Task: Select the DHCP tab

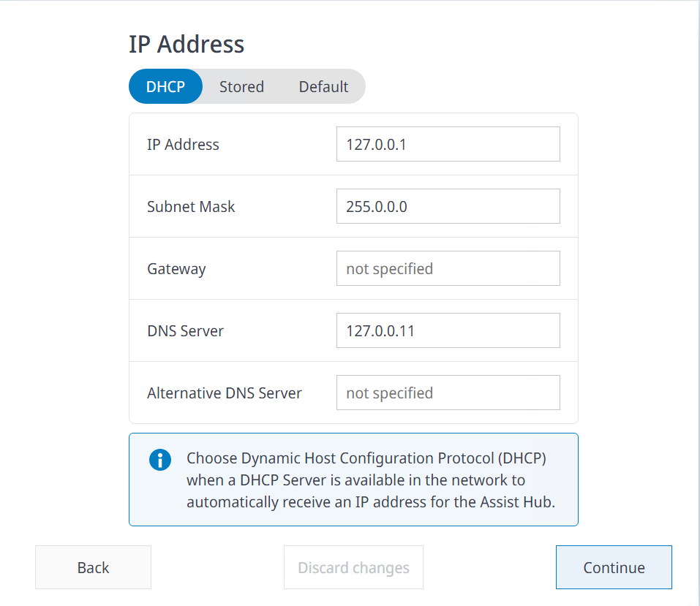Action: click(165, 86)
